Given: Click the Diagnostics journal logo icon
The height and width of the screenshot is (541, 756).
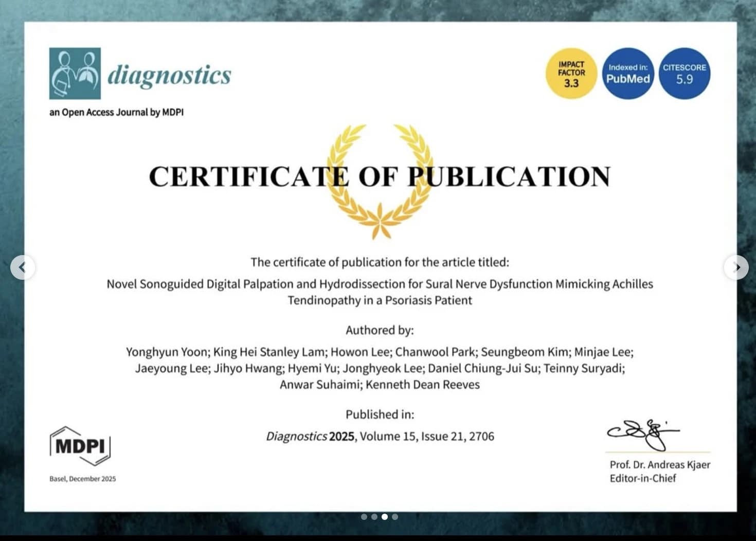Looking at the screenshot, I should (75, 74).
